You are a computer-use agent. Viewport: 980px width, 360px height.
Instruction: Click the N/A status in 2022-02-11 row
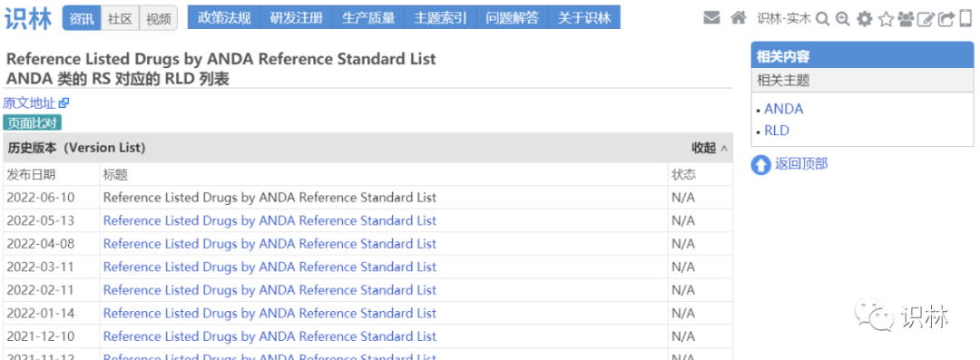tap(683, 290)
